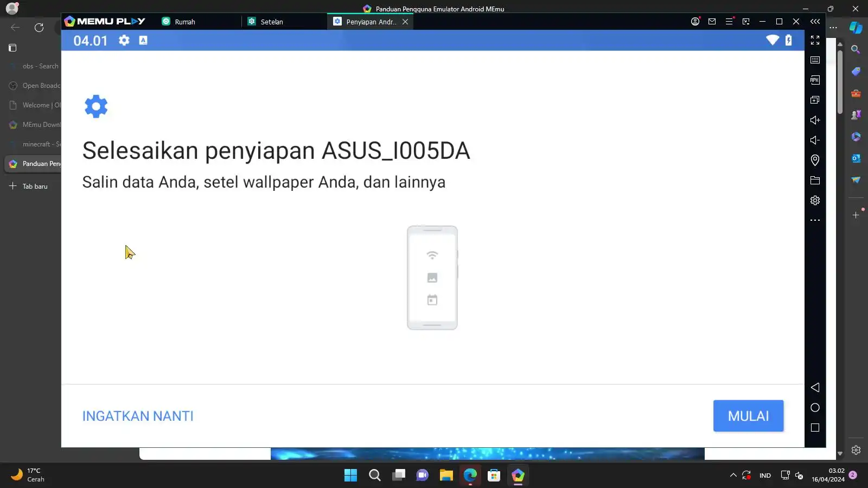Show hidden system tray icons

click(x=733, y=476)
